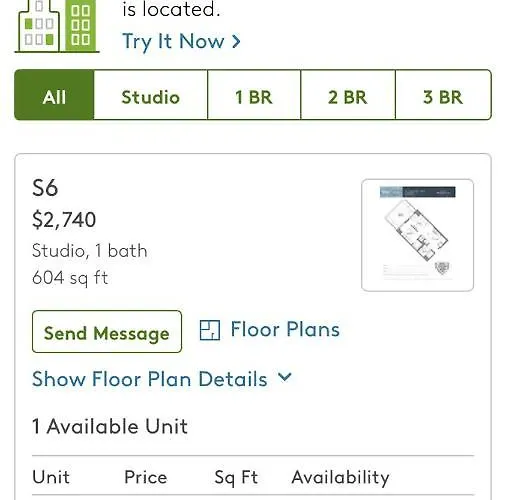The image size is (506, 500).
Task: Click the Price column header
Action: 146,477
